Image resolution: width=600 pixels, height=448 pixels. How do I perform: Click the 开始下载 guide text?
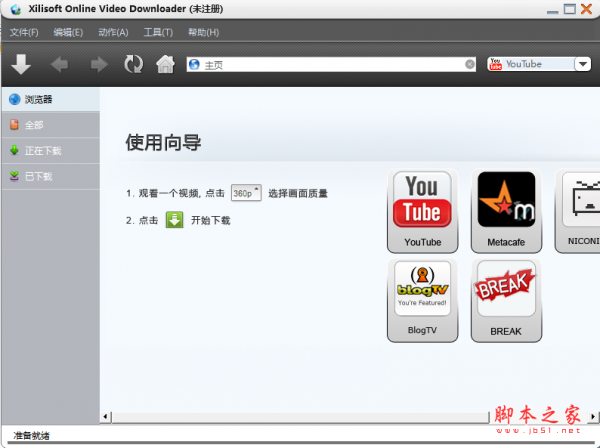[210, 220]
